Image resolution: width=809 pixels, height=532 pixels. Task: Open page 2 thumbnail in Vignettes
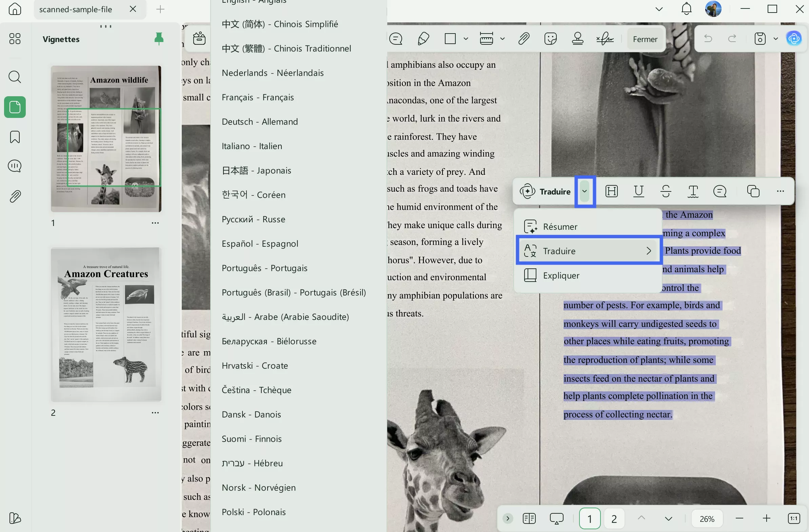pyautogui.click(x=106, y=324)
